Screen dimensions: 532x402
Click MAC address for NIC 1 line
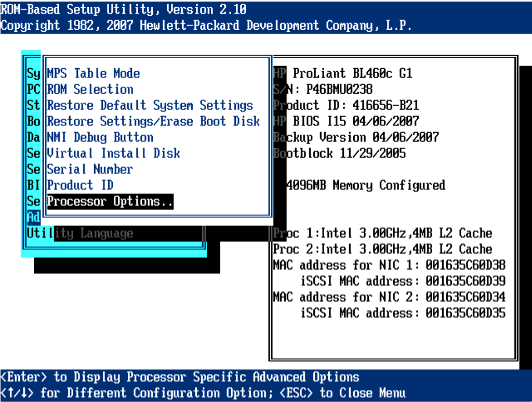coord(390,265)
